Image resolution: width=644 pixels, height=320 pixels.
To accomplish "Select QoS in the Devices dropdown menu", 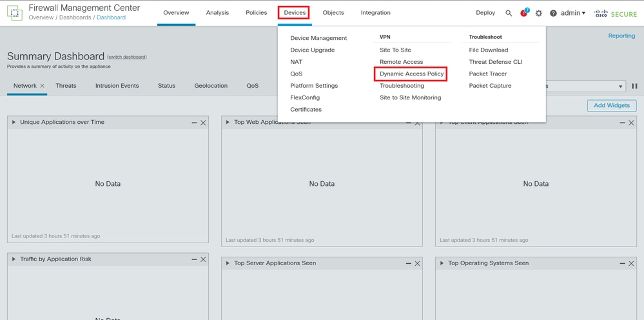I will pos(296,74).
